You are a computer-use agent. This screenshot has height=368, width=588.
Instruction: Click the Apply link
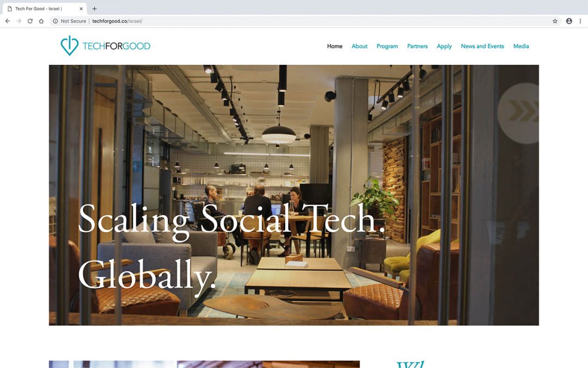point(444,46)
